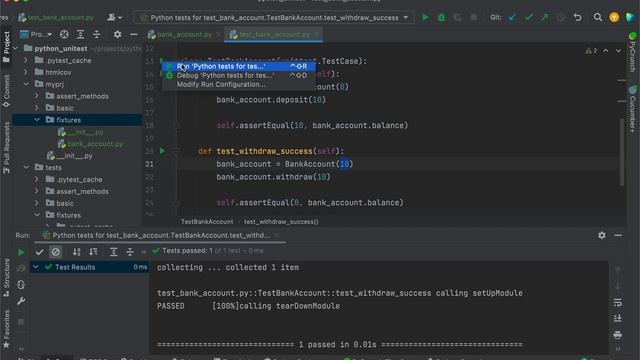Screen dimensions: 640x360
Task: Expand all icon in Project panel header
Action: point(80,34)
